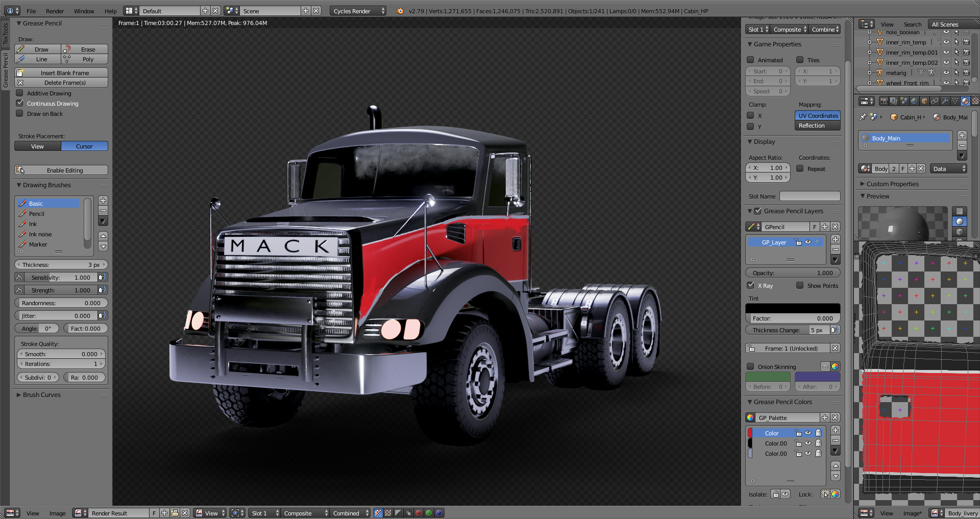Open the Search menu in outliner
Viewport: 980px width, 519px height.
pos(912,24)
